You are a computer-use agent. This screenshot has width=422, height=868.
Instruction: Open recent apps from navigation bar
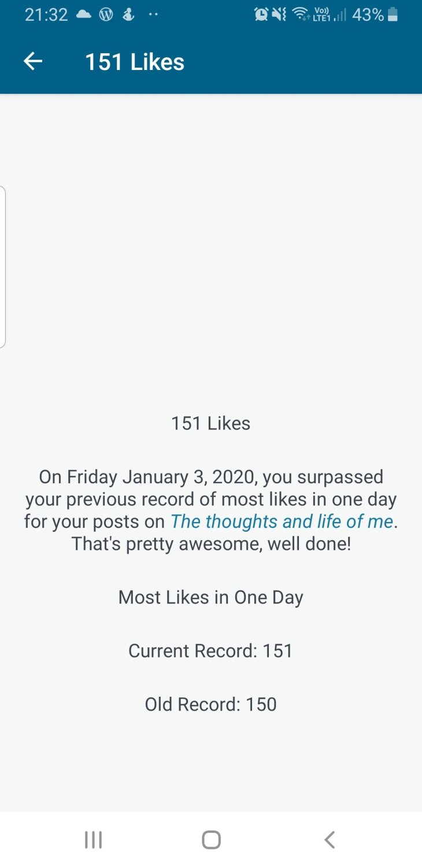tap(93, 840)
